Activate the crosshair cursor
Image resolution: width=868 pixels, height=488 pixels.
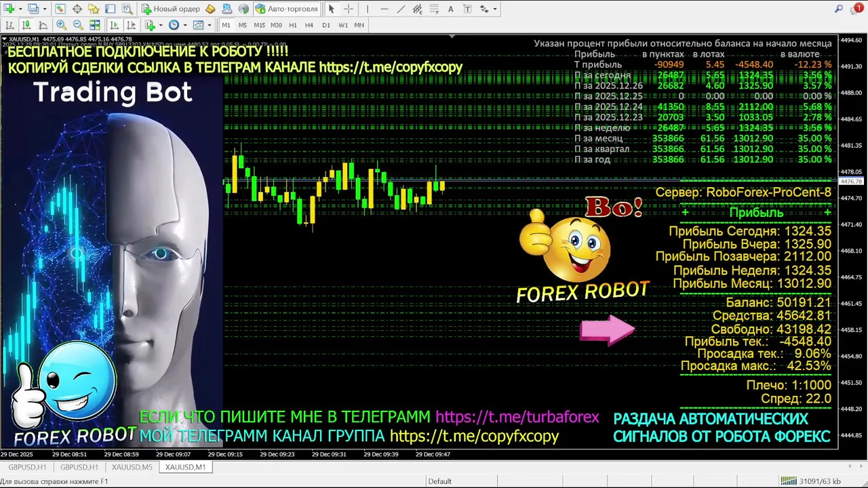(349, 9)
